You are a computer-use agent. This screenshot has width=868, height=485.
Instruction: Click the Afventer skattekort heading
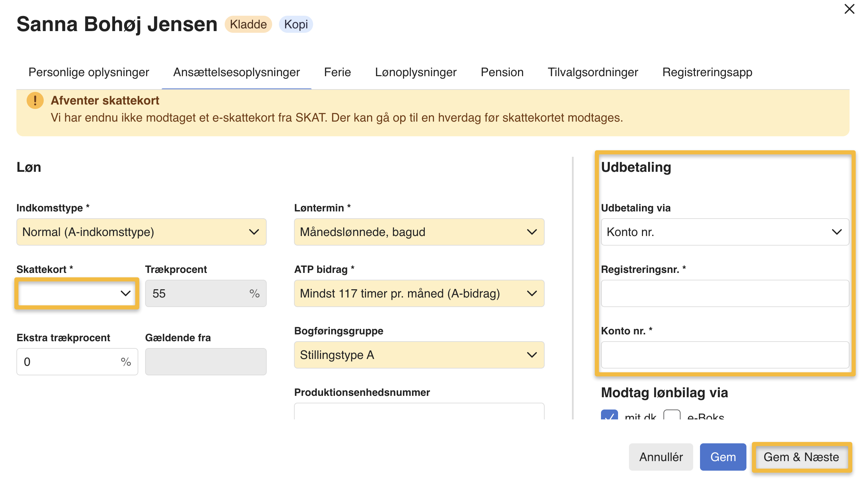coord(105,100)
